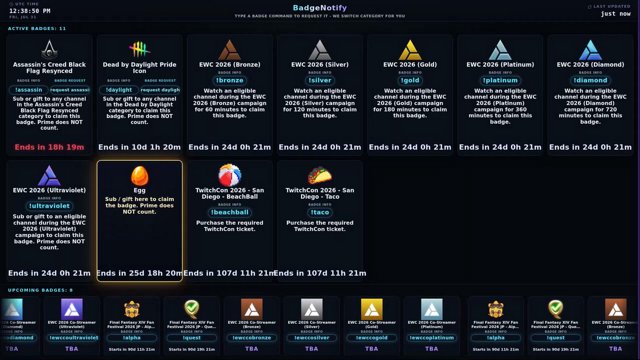Click the !beachball command pill

229,212
